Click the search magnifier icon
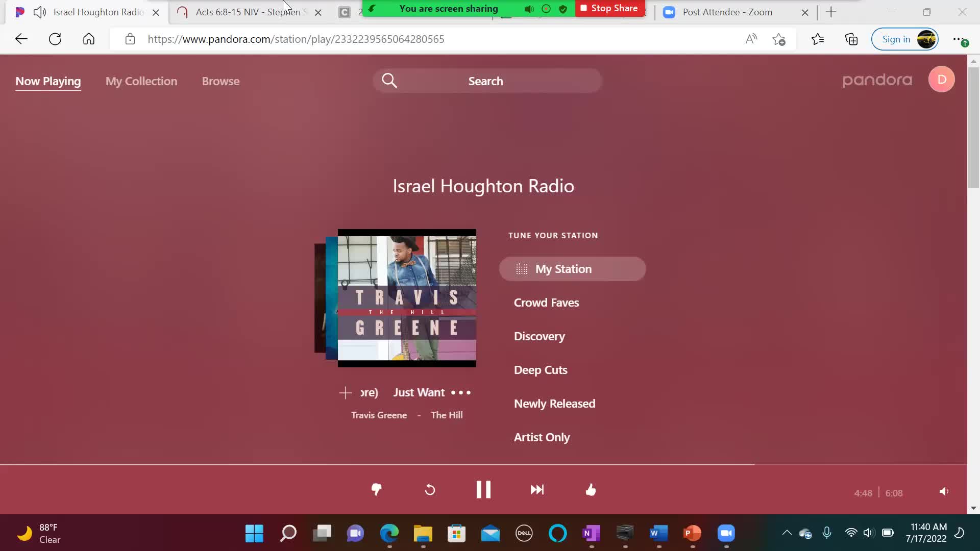980x551 pixels. (x=389, y=81)
